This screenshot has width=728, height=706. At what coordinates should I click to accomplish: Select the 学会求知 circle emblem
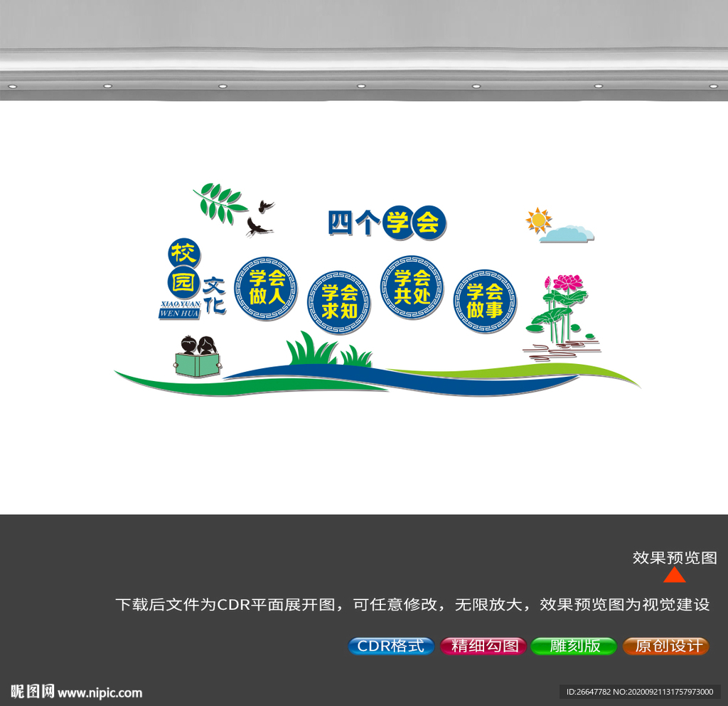[341, 302]
